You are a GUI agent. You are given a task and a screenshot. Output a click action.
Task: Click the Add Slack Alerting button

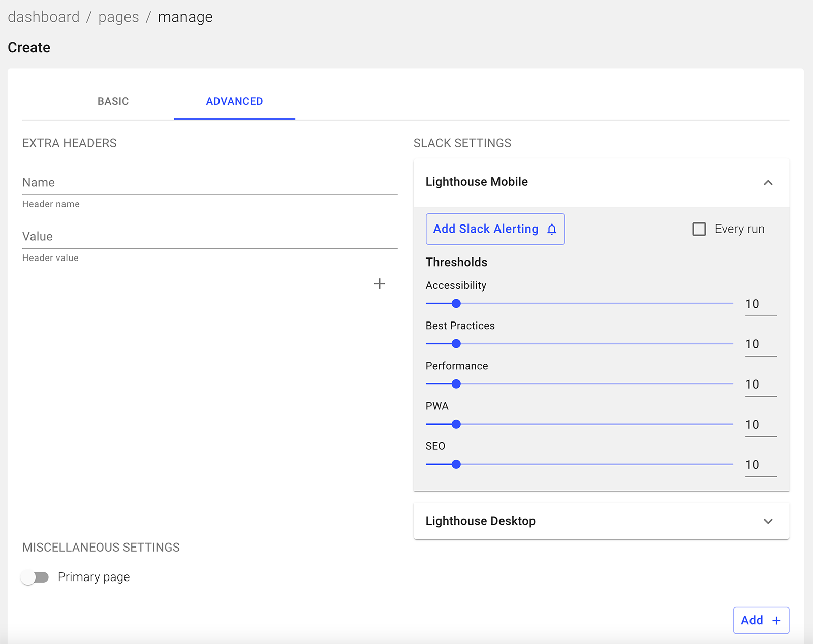tap(495, 229)
